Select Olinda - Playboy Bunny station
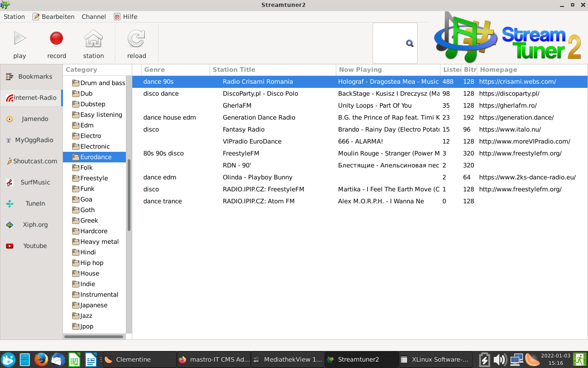 [x=360, y=178]
